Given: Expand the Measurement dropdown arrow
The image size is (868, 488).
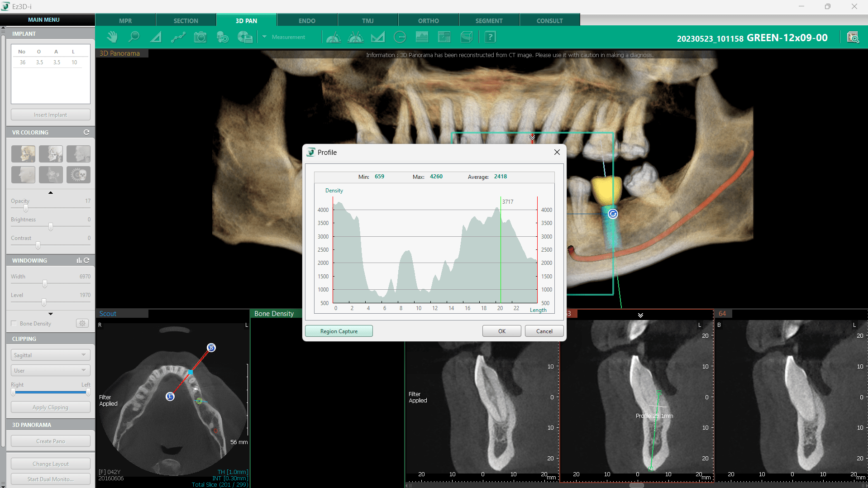Looking at the screenshot, I should [x=264, y=37].
